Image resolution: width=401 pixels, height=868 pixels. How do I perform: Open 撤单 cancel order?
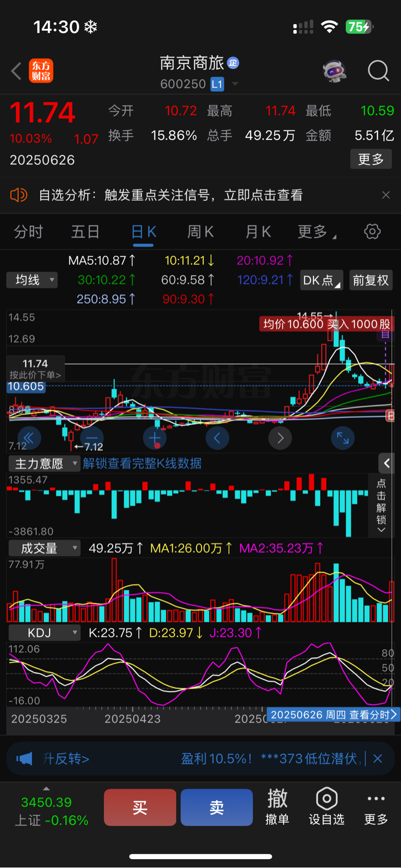tap(277, 807)
